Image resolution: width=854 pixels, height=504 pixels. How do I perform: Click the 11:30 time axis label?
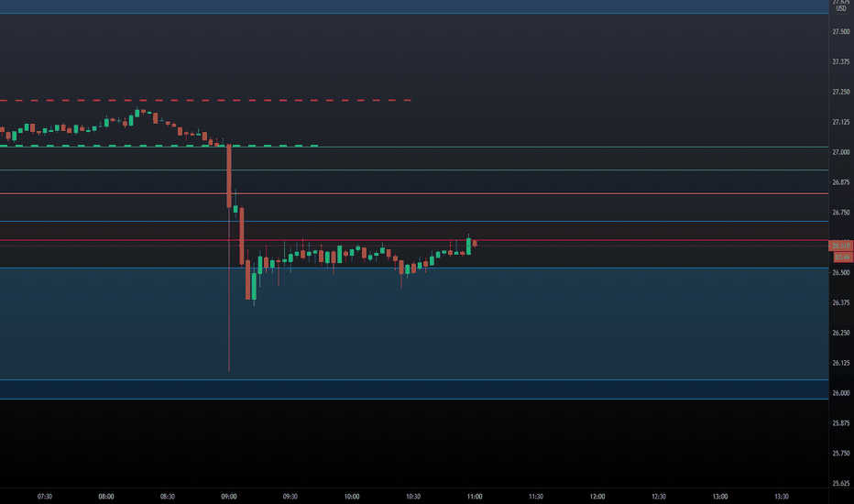(x=536, y=497)
